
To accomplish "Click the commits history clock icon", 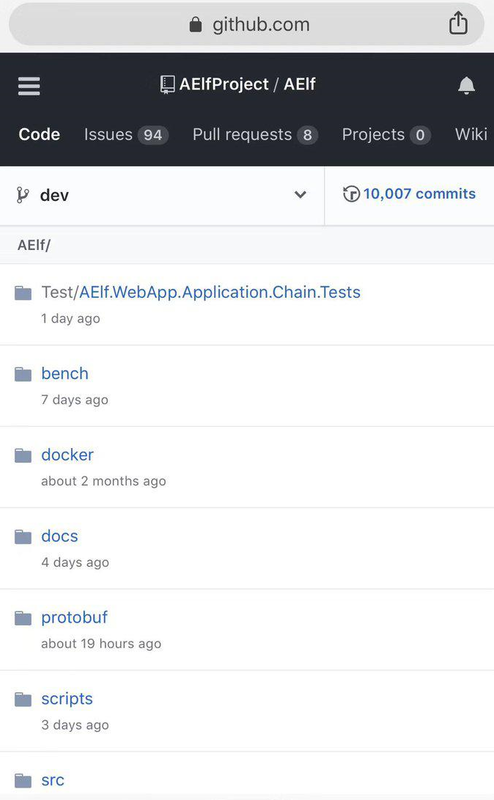I will (352, 194).
